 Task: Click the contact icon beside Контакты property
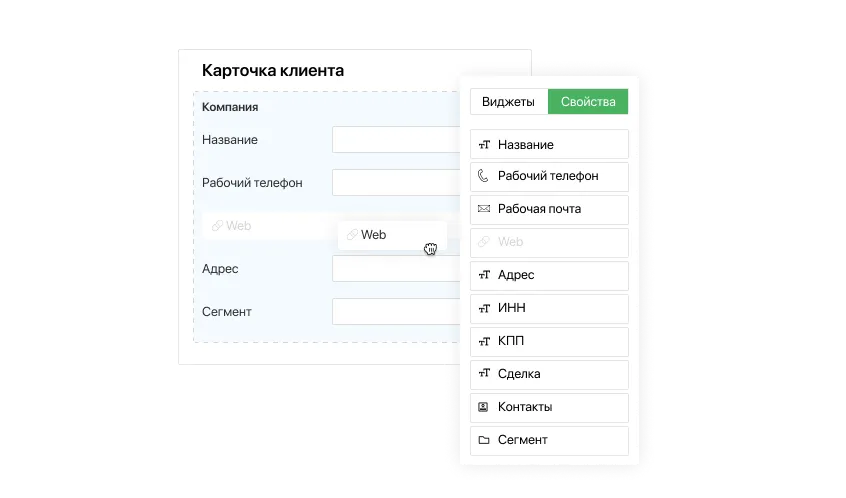(483, 407)
